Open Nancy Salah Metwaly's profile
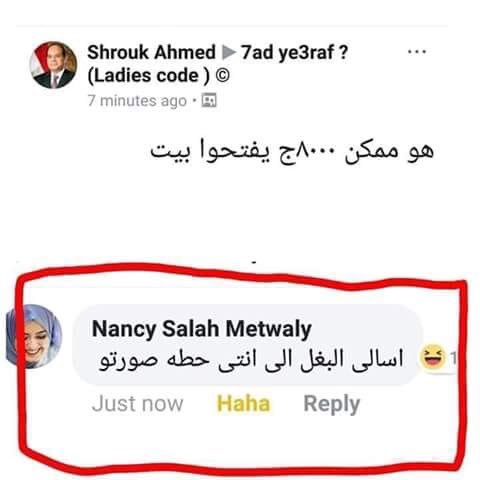 click(202, 329)
